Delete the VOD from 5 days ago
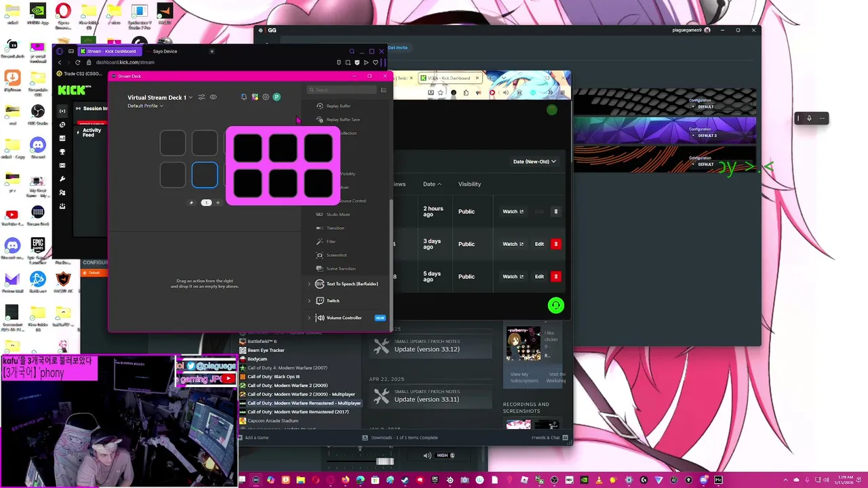Screen dimensions: 868x488 [x=555, y=277]
